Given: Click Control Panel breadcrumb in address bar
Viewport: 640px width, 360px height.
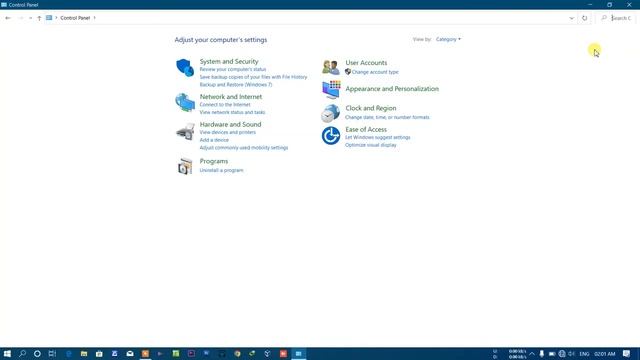Looking at the screenshot, I should pyautogui.click(x=75, y=18).
